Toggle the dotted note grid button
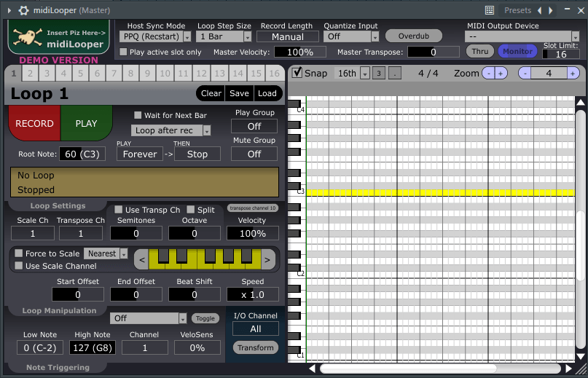This screenshot has height=378, width=588. [x=394, y=73]
